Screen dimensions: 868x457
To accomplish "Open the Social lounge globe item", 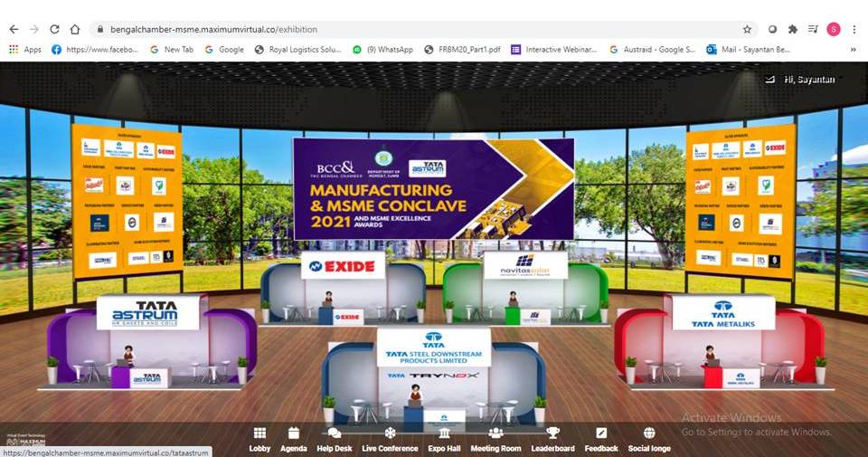I will pyautogui.click(x=649, y=440).
